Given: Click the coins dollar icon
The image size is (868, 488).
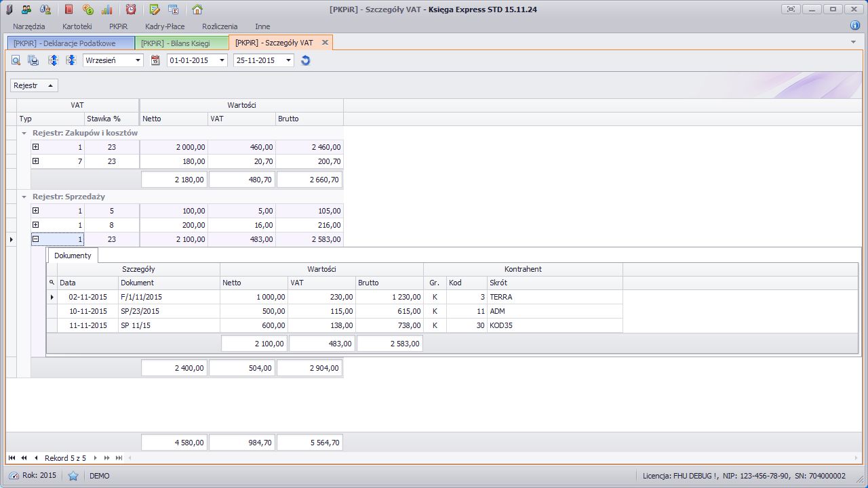Looking at the screenshot, I should click(x=88, y=9).
